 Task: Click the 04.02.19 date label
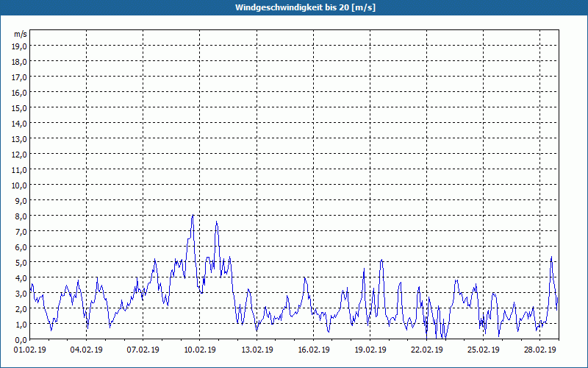click(86, 350)
